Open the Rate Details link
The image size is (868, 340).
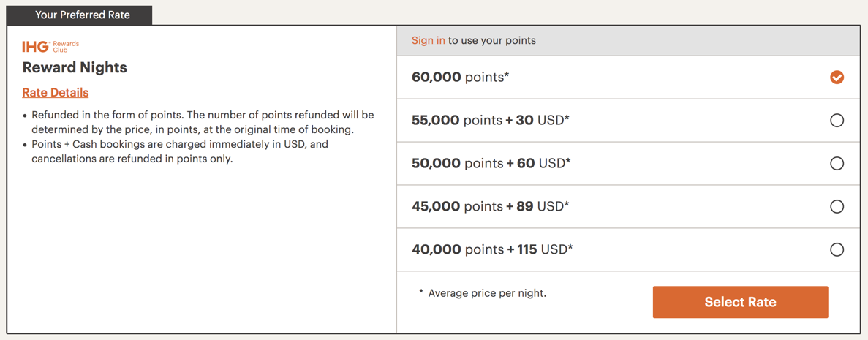point(56,92)
